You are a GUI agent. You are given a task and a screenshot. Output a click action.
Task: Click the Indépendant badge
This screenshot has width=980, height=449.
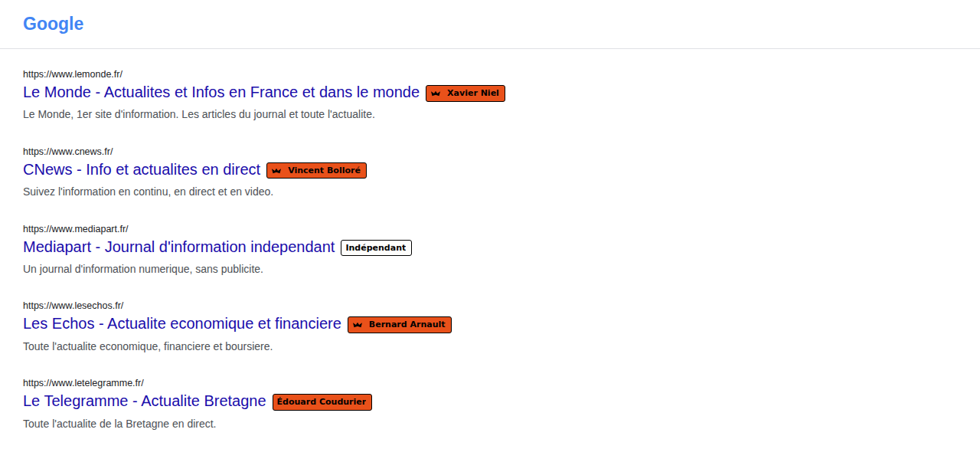point(376,247)
